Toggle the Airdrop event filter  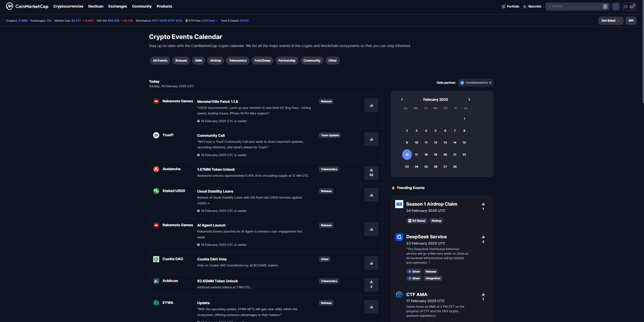click(x=215, y=60)
